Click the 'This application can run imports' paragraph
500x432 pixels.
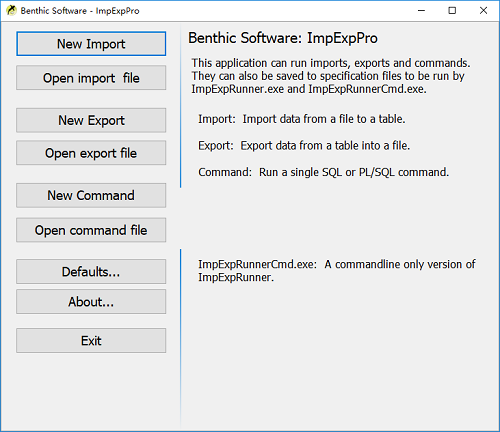tap(331, 76)
